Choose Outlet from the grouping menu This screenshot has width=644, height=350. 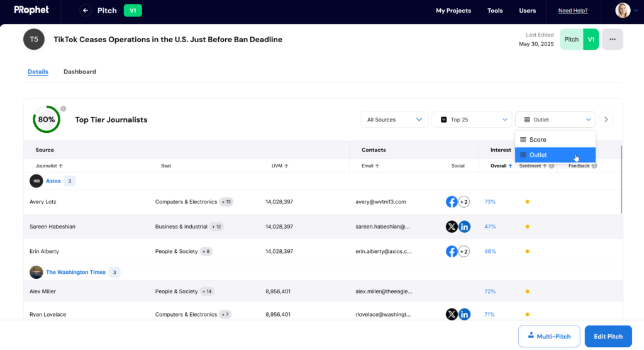tap(555, 155)
